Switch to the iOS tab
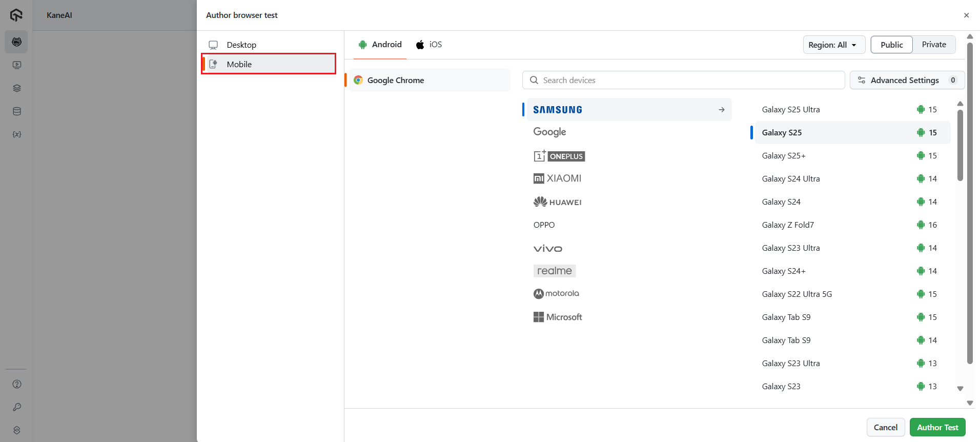980x442 pixels. pos(429,45)
